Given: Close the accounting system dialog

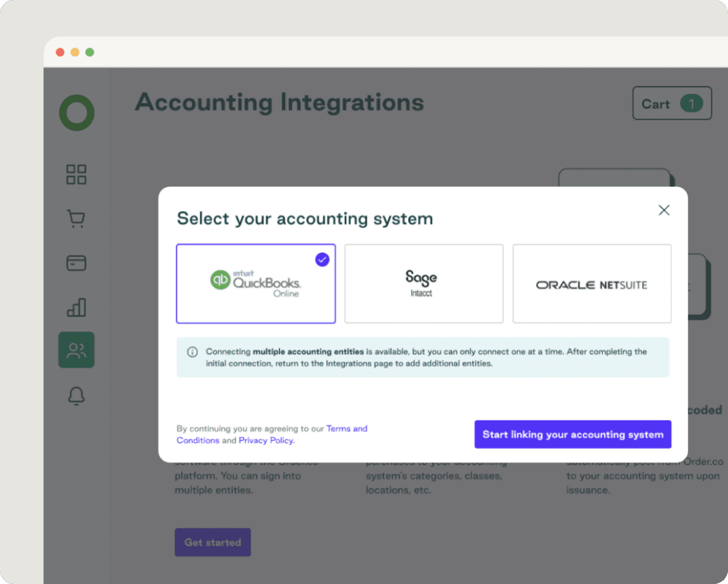Looking at the screenshot, I should coord(664,210).
